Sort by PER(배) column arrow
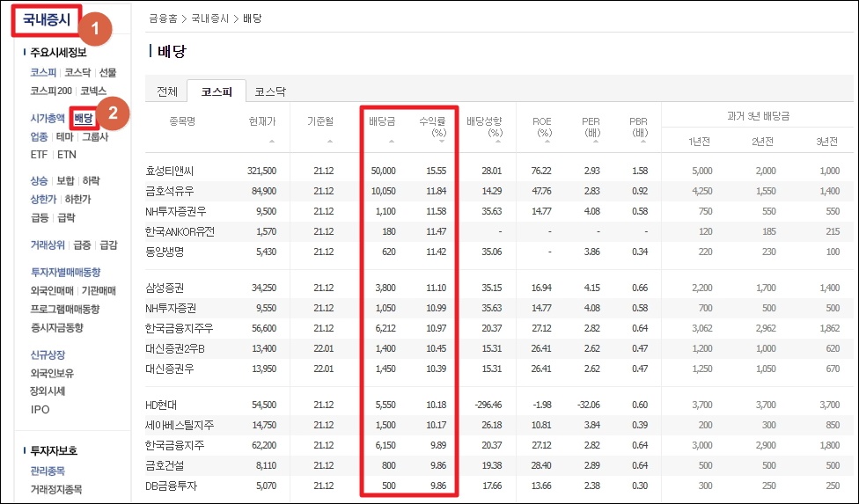Screen dimensions: 859x504 [596, 142]
